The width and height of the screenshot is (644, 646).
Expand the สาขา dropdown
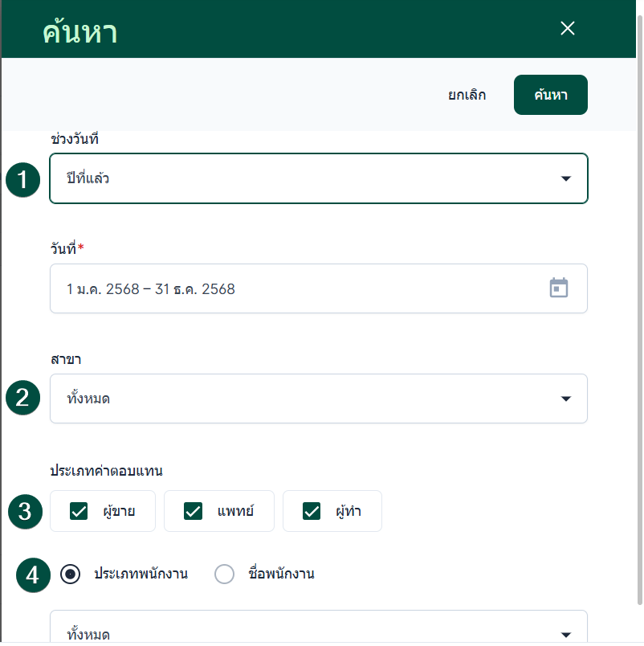pyautogui.click(x=318, y=399)
